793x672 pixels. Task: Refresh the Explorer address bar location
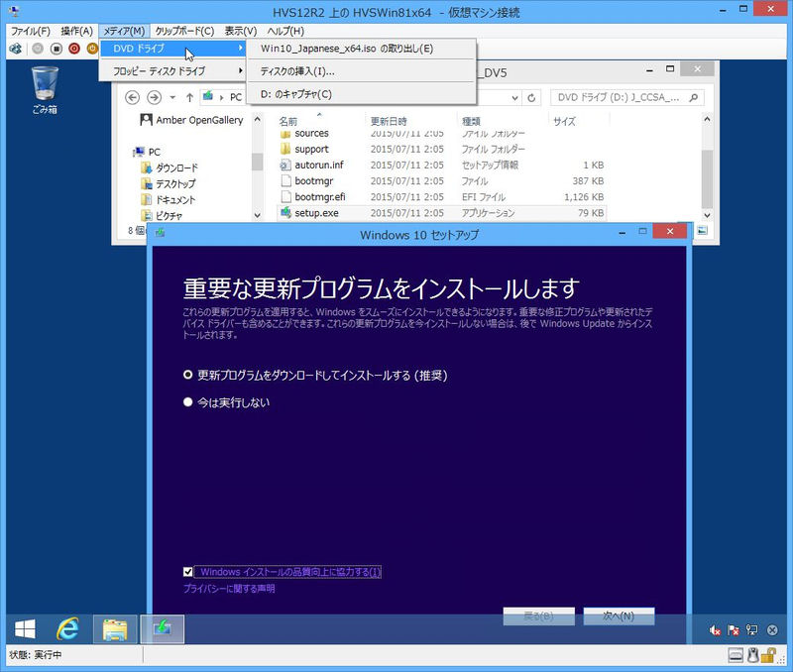tap(531, 97)
